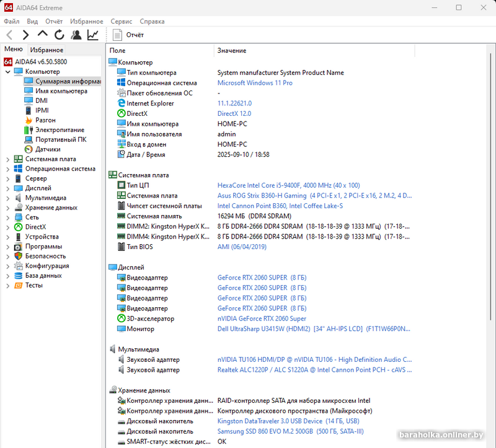
Task: Switch to the Избранное tab in the sidebar
Action: (46, 50)
